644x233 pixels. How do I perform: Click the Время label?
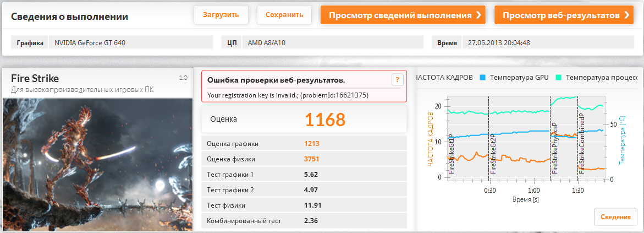pos(447,42)
